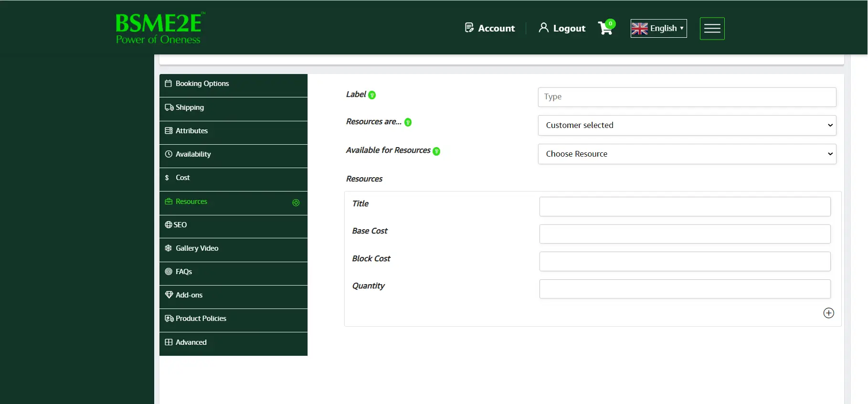Viewport: 868px width, 404px height.
Task: Open the Customer selected dropdown
Action: point(687,125)
